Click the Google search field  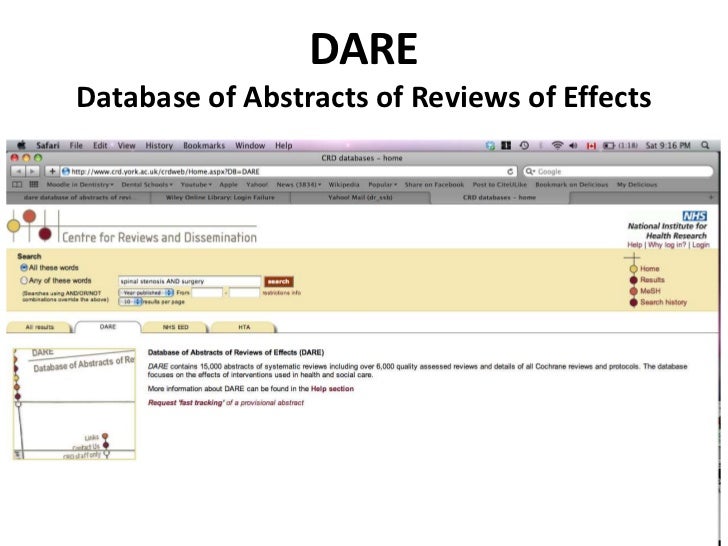pos(618,171)
